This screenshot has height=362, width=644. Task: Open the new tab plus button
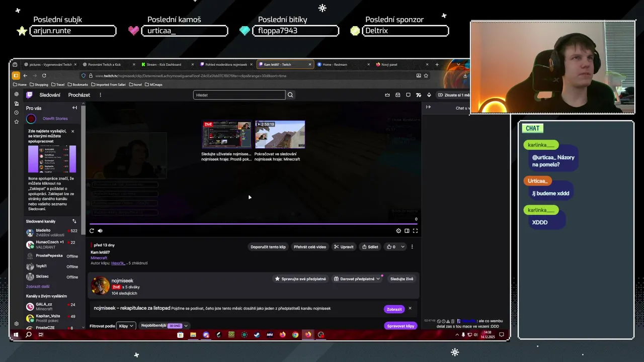click(437, 64)
